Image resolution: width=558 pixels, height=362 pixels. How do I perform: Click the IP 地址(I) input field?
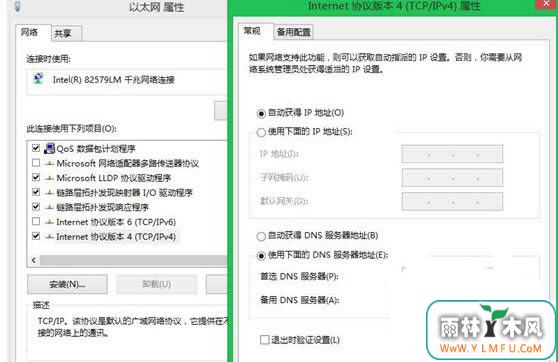point(452,154)
